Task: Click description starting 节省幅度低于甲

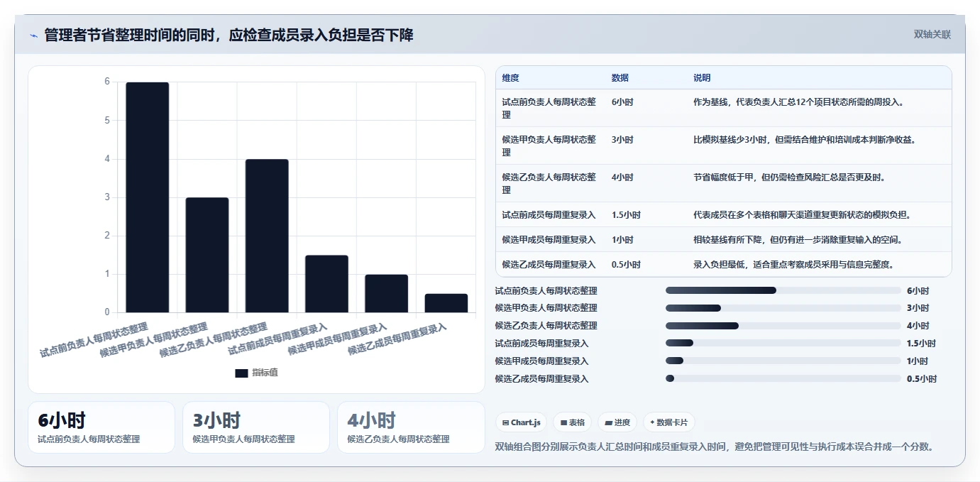Action: pyautogui.click(x=789, y=177)
